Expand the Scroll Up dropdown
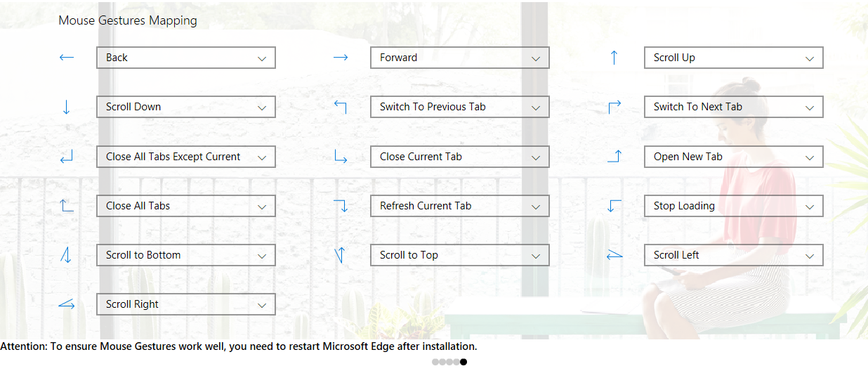 (x=733, y=58)
